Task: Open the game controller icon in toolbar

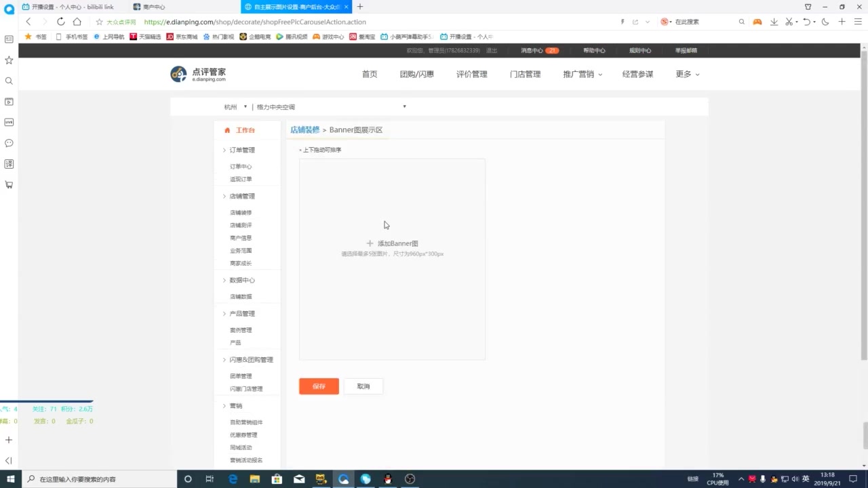Action: [x=757, y=22]
